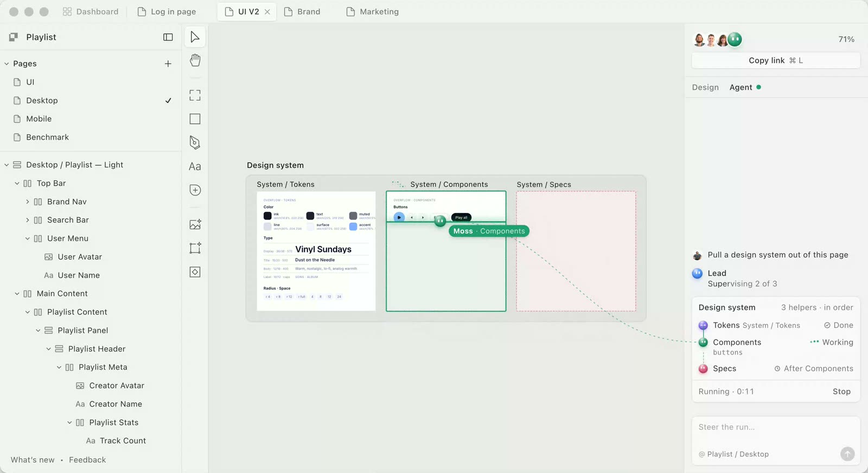Open What's new link
The image size is (868, 473).
[x=33, y=460]
